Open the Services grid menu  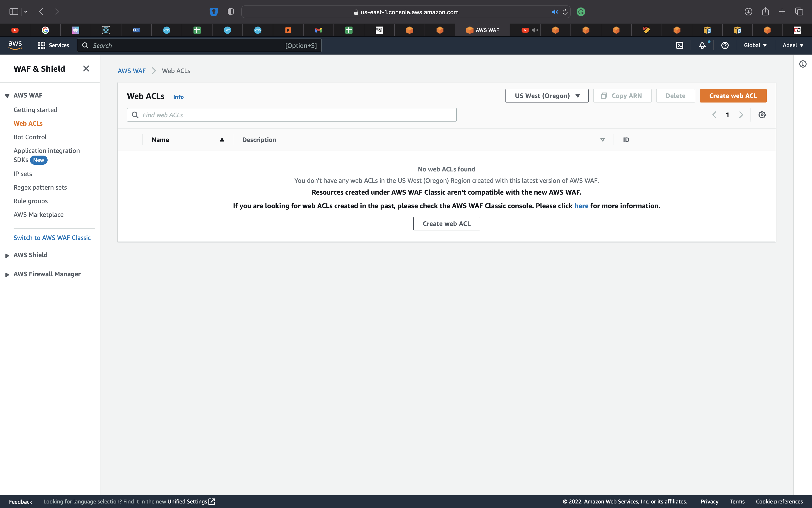(x=53, y=45)
